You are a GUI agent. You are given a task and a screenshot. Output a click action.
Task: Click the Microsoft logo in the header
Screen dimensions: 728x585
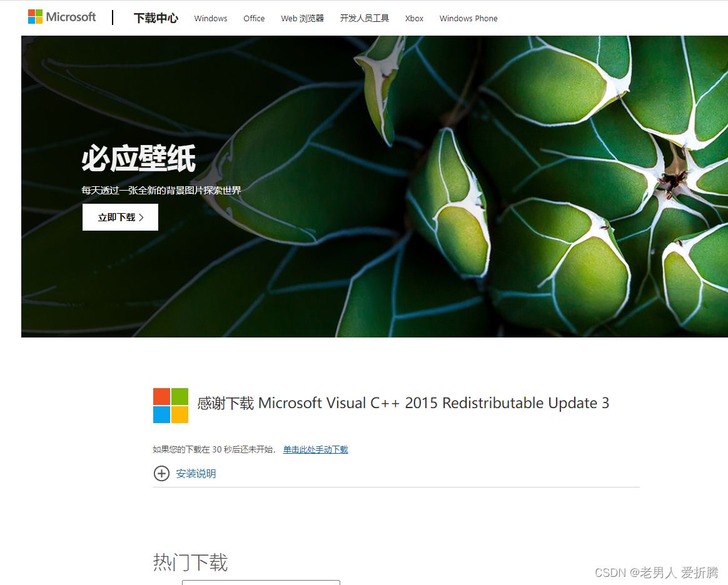[x=62, y=17]
